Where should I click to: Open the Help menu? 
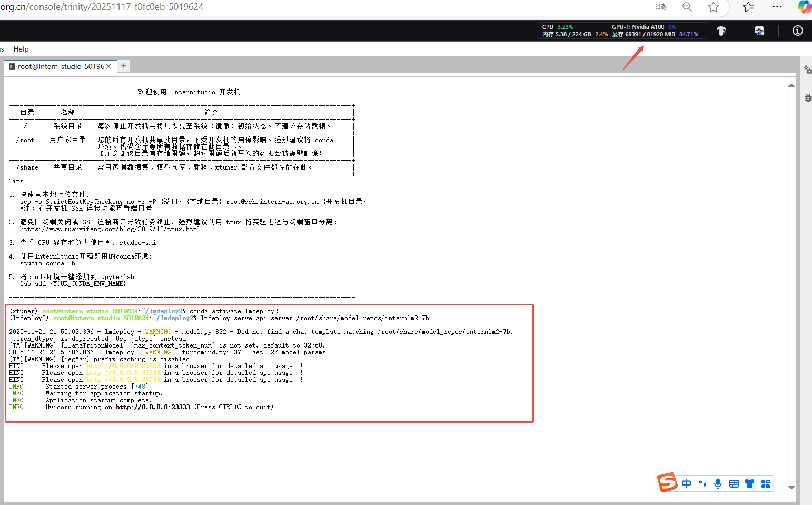click(21, 49)
